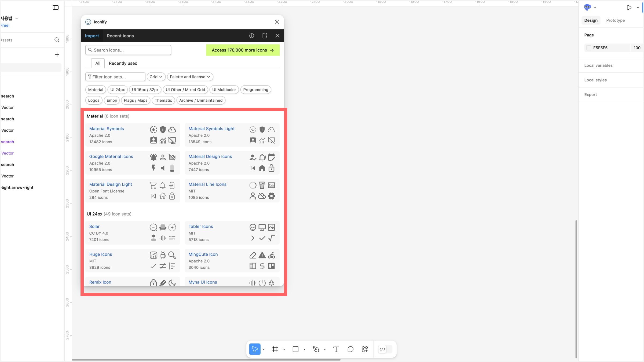The image size is (644, 362).
Task: Filter by Archive / Unmaintained chip
Action: coord(201,101)
